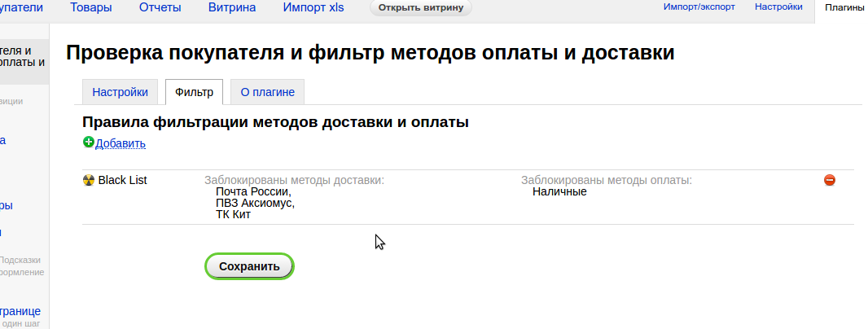Click the Добавить link

(121, 144)
